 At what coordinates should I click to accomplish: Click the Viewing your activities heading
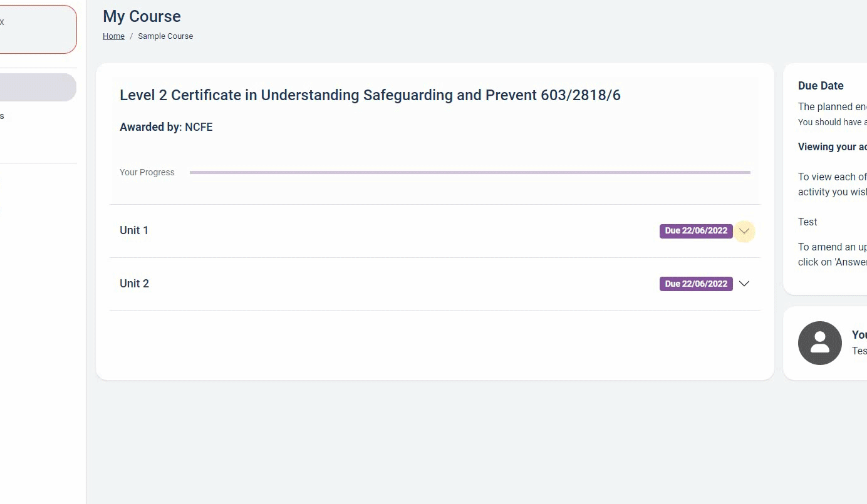click(833, 147)
